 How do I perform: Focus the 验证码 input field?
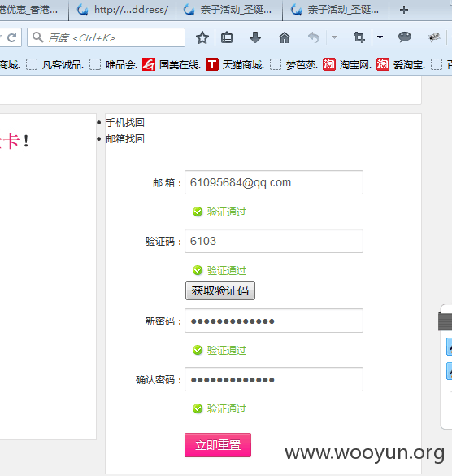click(x=274, y=241)
